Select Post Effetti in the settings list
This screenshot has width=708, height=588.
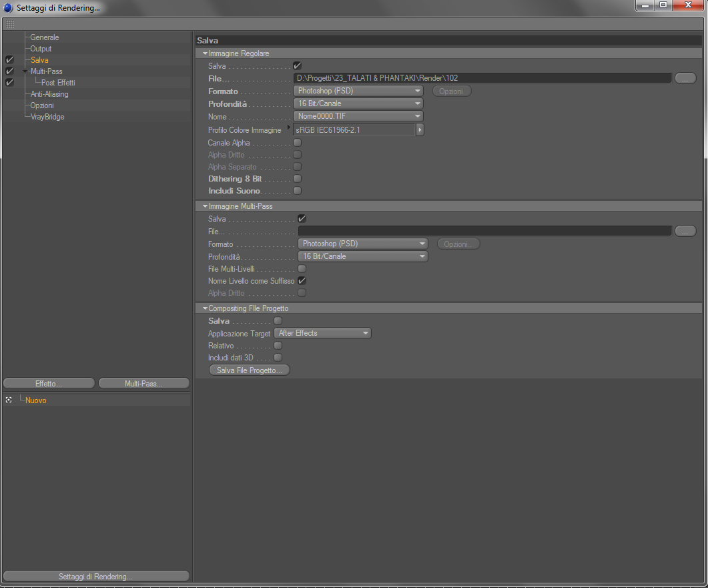(x=58, y=83)
